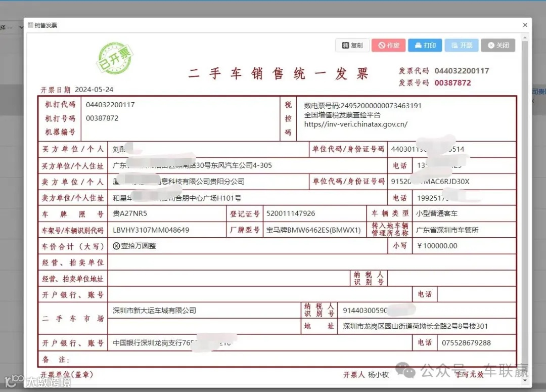
Task: Click the bank 中国银行深圳龙岗支行 cell
Action: (260, 343)
